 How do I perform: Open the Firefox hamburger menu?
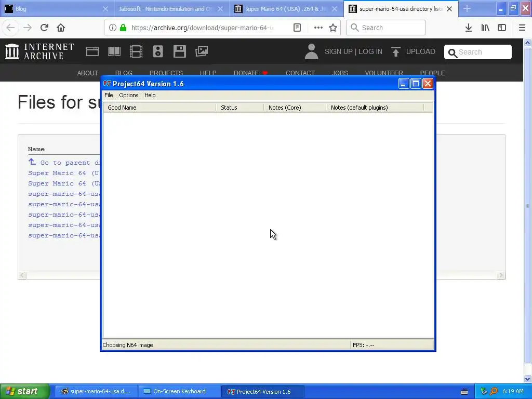click(x=522, y=28)
